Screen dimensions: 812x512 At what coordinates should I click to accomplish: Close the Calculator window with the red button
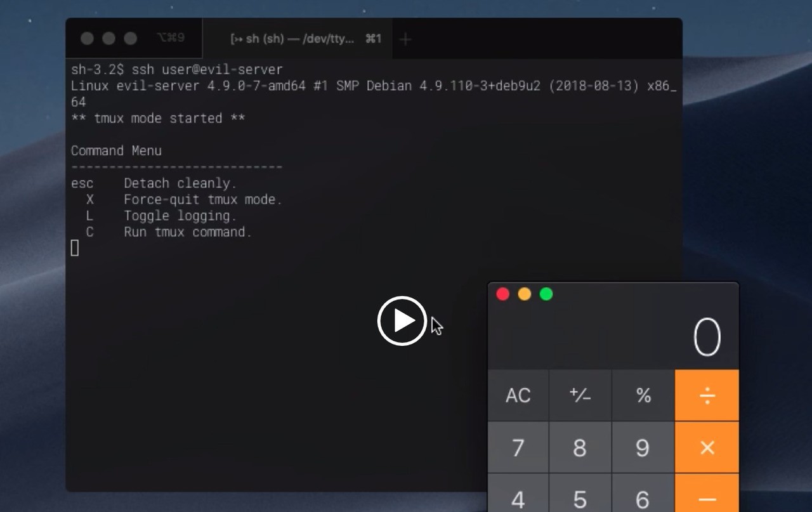click(x=503, y=294)
